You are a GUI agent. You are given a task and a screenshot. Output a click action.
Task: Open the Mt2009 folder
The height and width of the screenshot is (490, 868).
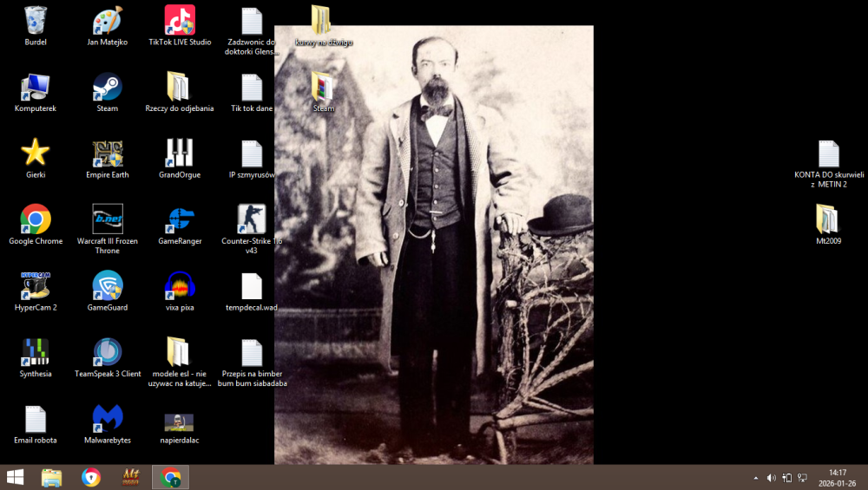tap(827, 219)
